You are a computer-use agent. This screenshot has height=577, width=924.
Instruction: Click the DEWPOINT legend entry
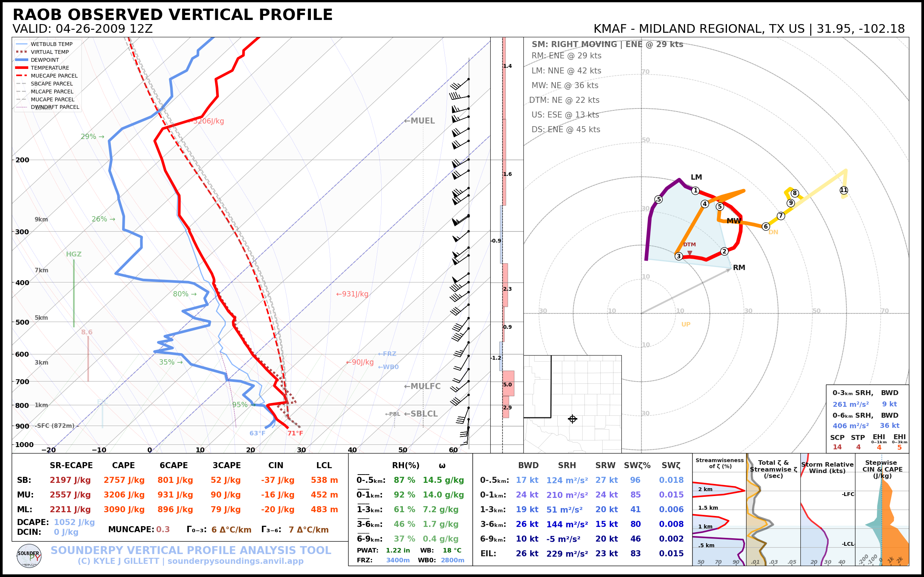point(45,60)
